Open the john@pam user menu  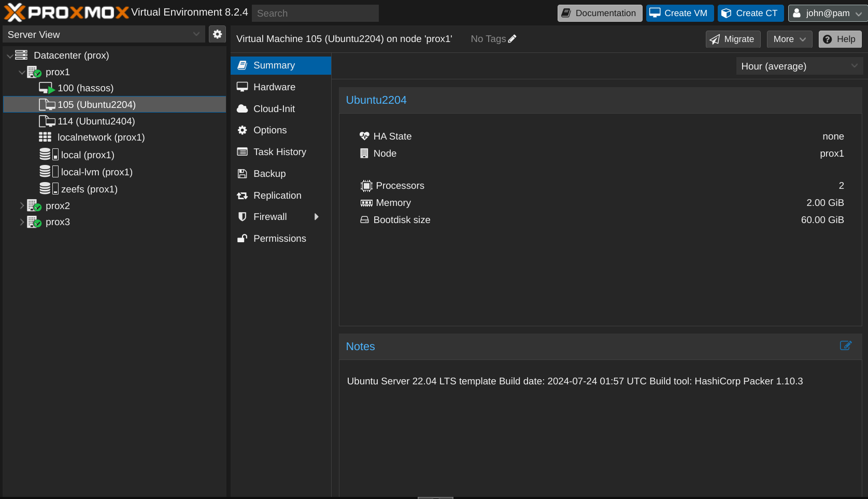pyautogui.click(x=827, y=13)
